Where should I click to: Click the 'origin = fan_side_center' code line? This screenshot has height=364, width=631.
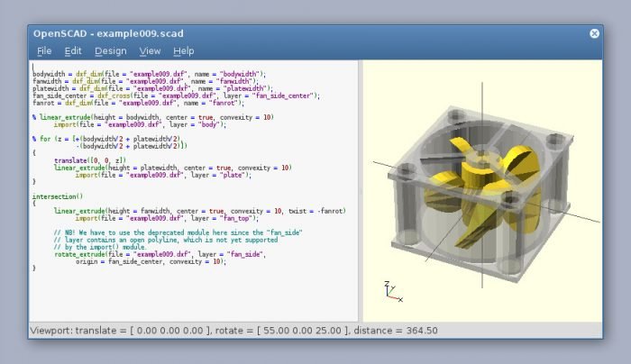151,262
